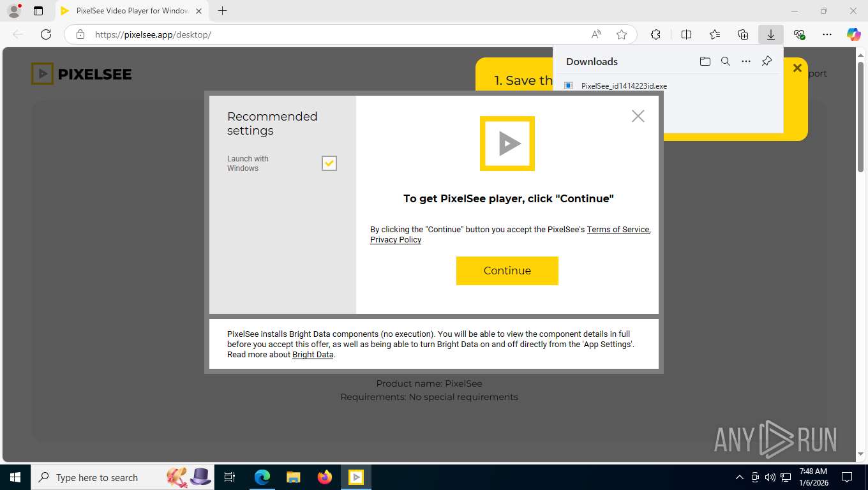The width and height of the screenshot is (868, 490).
Task: Open Task View on taskbar
Action: (230, 477)
